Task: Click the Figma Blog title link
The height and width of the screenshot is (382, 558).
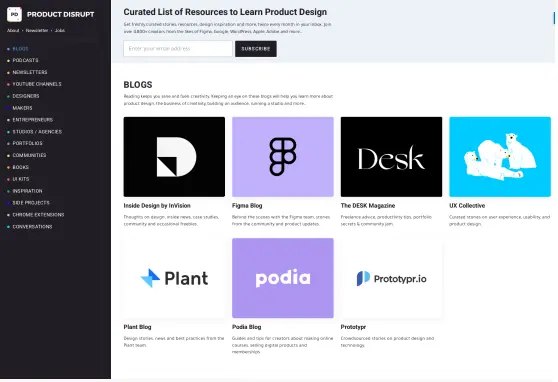Action: (x=247, y=206)
